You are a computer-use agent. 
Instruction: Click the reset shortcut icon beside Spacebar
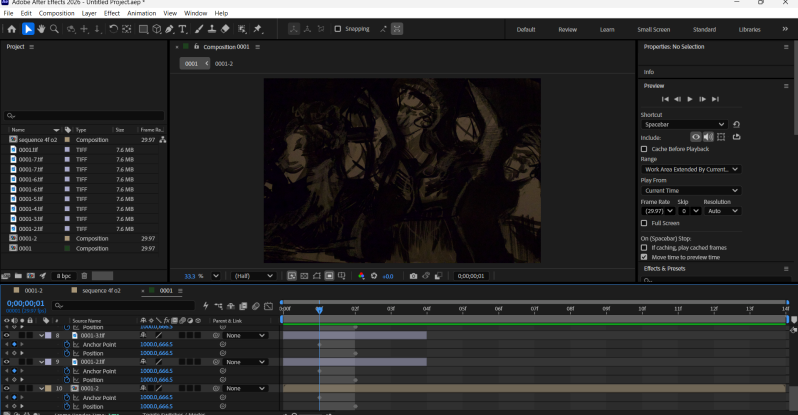click(x=736, y=124)
